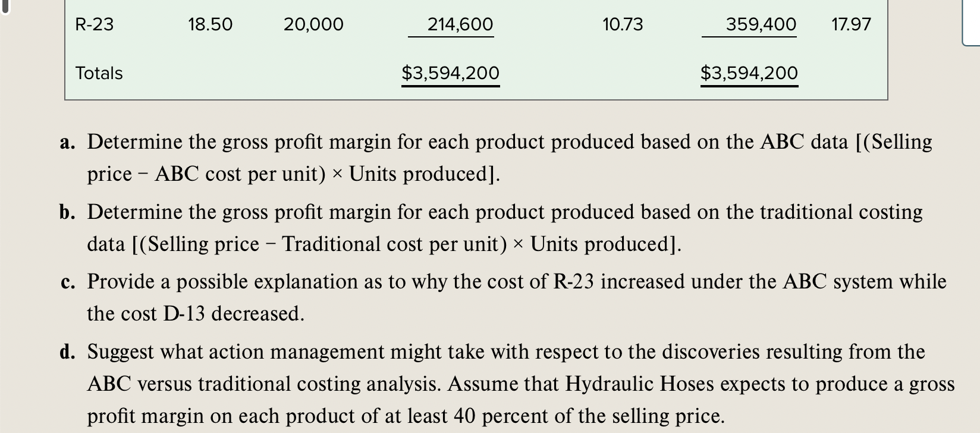Select the 214,600 cost value
Image resolution: width=980 pixels, height=433 pixels.
(x=460, y=24)
